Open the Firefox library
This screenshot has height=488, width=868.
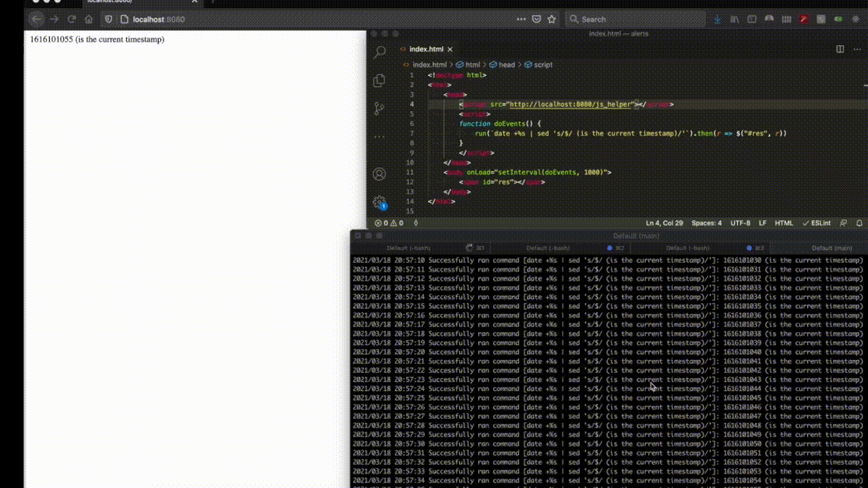point(734,19)
